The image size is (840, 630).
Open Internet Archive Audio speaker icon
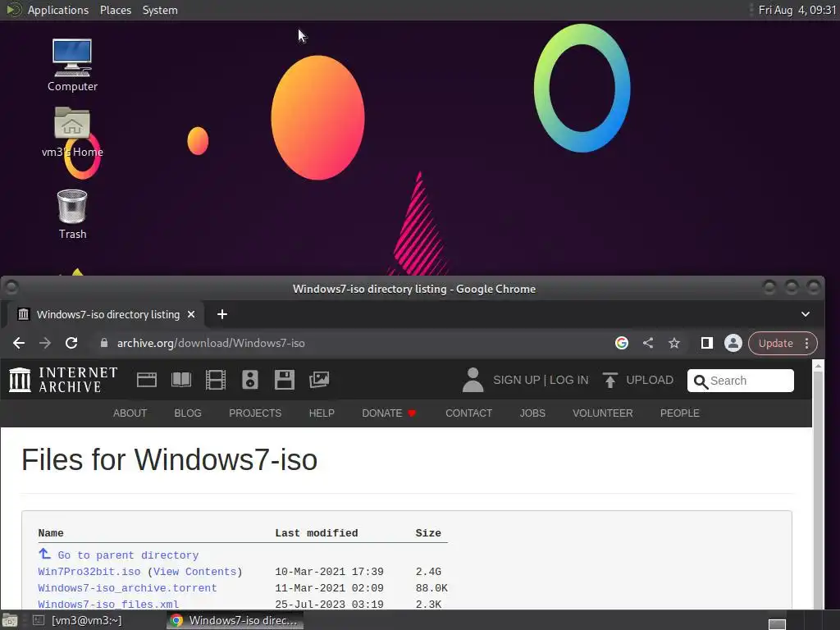[x=250, y=380]
